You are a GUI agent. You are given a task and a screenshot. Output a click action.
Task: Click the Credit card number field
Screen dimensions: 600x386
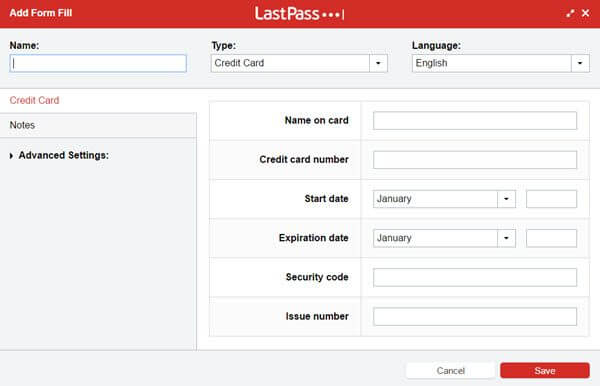475,160
